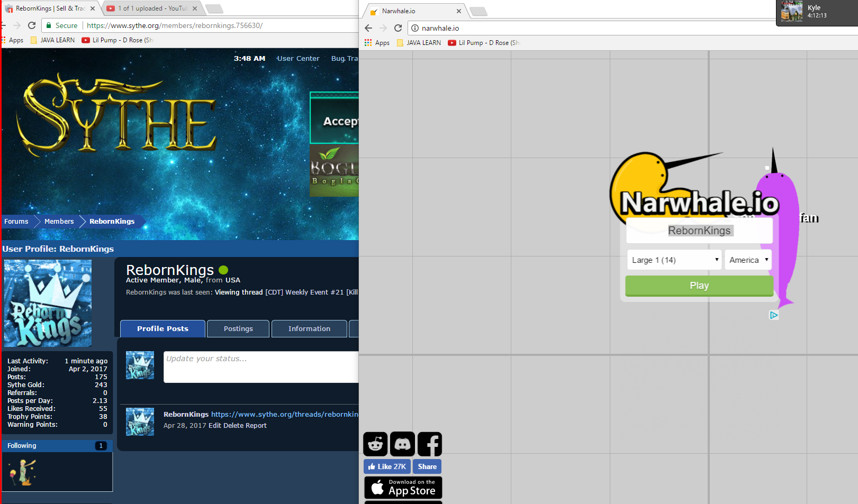Click the Facebook Share button

(x=427, y=466)
